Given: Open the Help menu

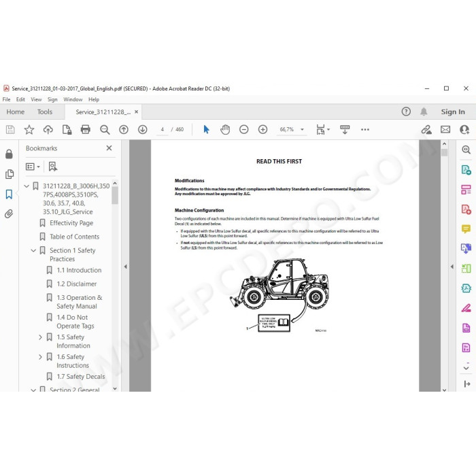Looking at the screenshot, I should click(x=94, y=99).
